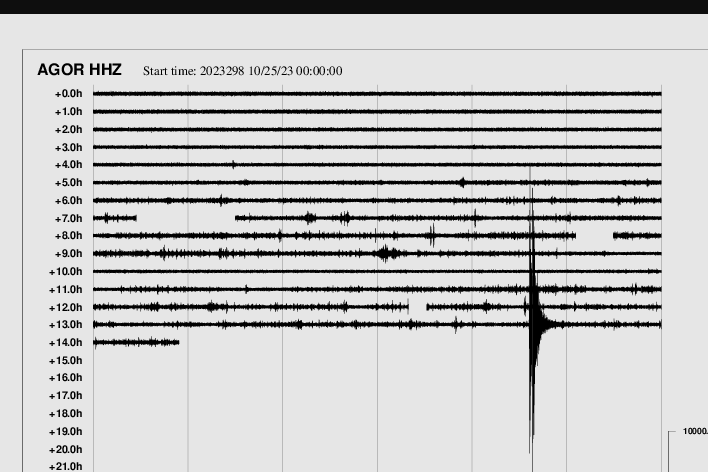Click the +5.0h row label
The height and width of the screenshot is (472, 708).
[68, 183]
